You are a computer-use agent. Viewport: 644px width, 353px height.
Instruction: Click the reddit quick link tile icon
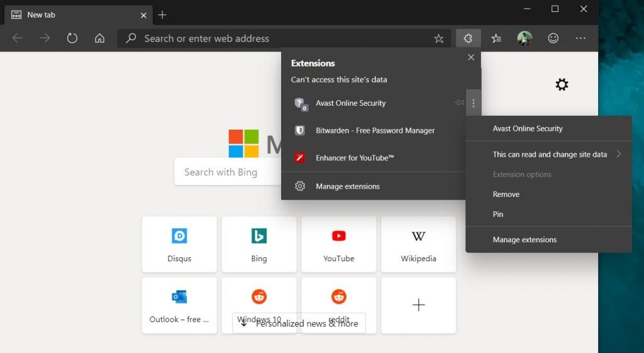(x=339, y=296)
